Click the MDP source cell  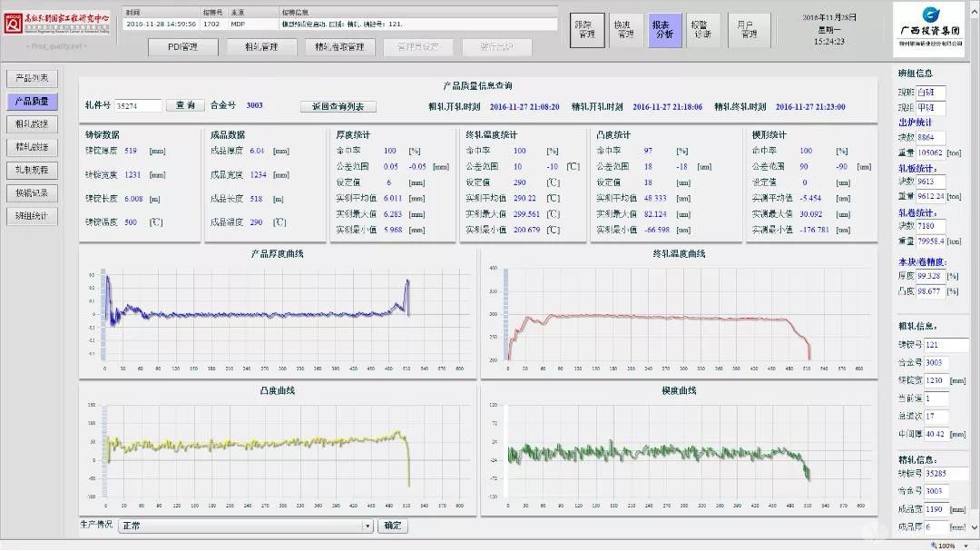click(x=238, y=24)
